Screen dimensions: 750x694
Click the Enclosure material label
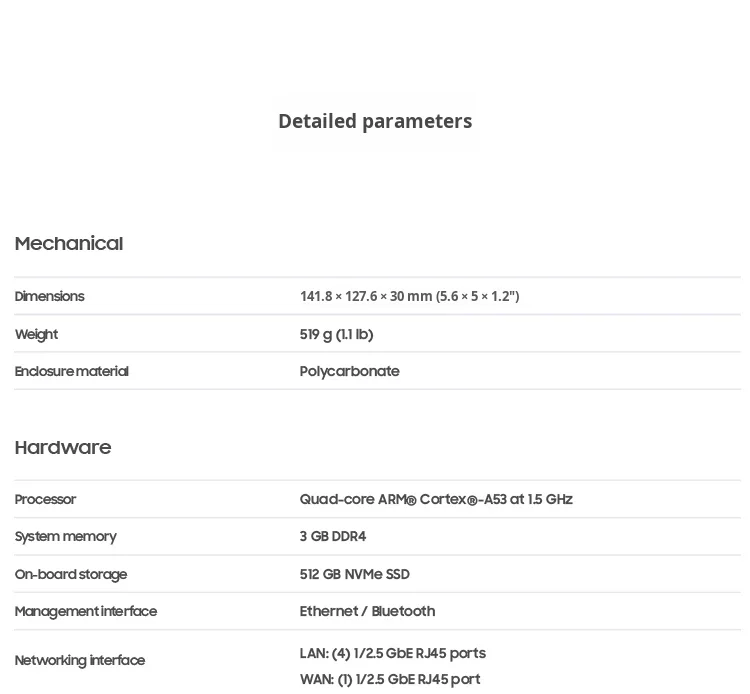pyautogui.click(x=72, y=372)
